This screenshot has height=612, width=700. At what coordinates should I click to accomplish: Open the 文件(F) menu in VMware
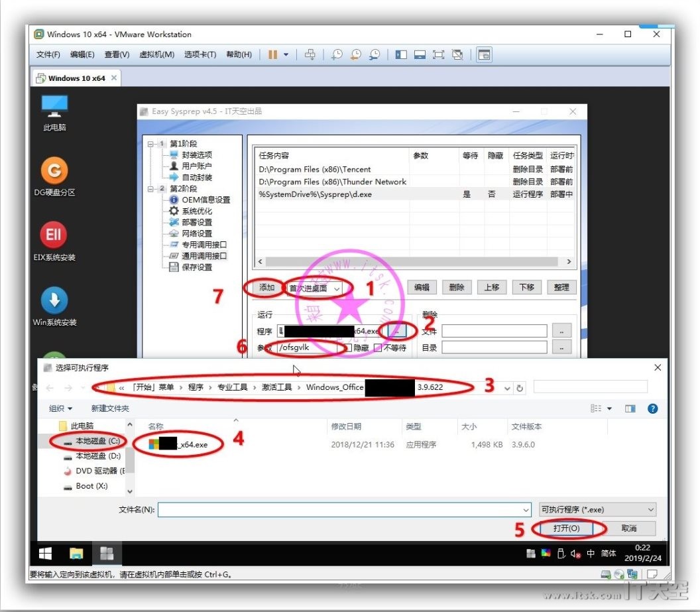coord(48,54)
